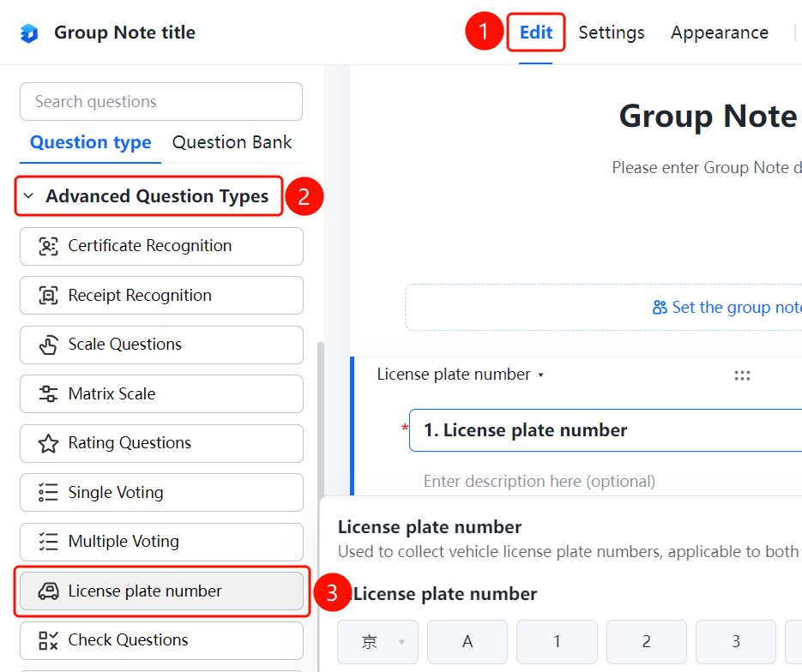
Task: Add a Single Voting question
Action: click(x=161, y=493)
